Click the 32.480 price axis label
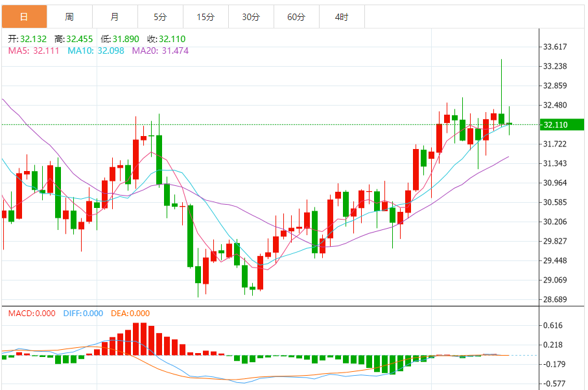Image resolution: width=588 pixels, height=390 pixels. click(x=555, y=105)
